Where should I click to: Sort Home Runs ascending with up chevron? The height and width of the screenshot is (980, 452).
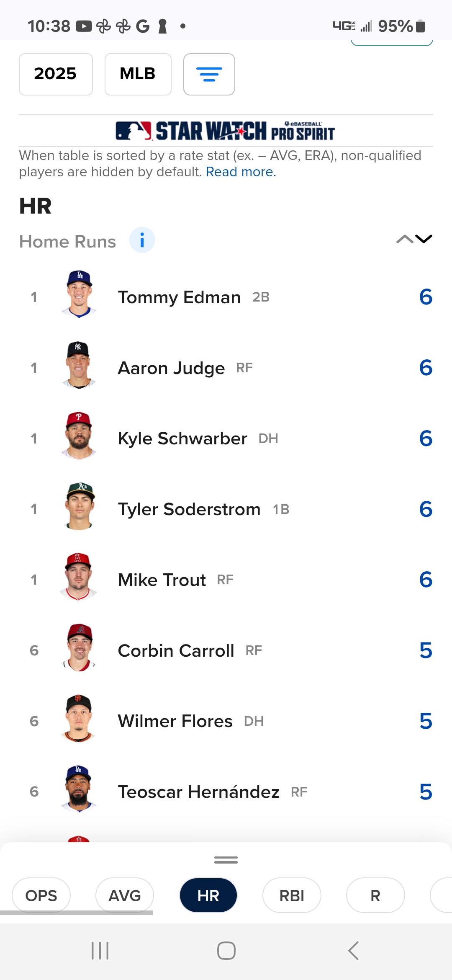coord(404,239)
